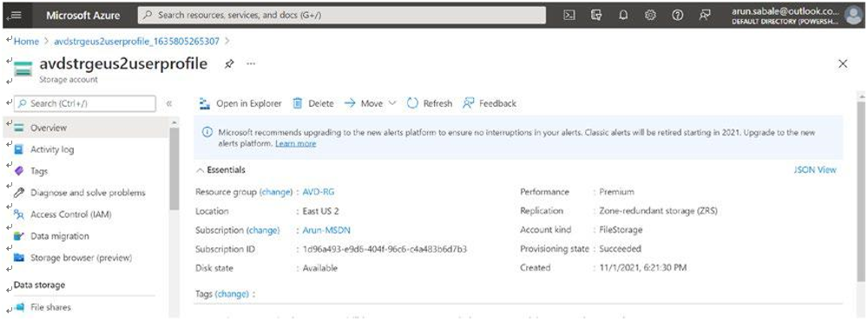Click the info icon in alerts banner
This screenshot has width=868, height=328.
point(207,132)
